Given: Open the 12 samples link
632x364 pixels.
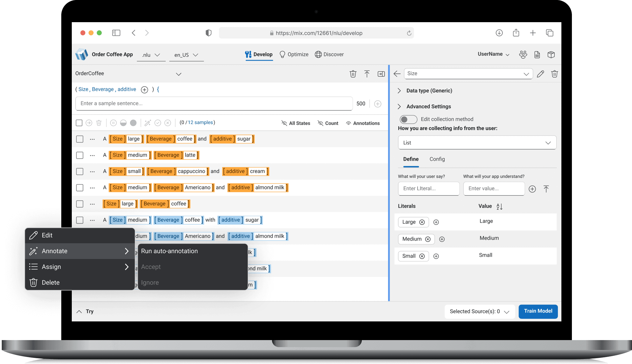Looking at the screenshot, I should [200, 123].
